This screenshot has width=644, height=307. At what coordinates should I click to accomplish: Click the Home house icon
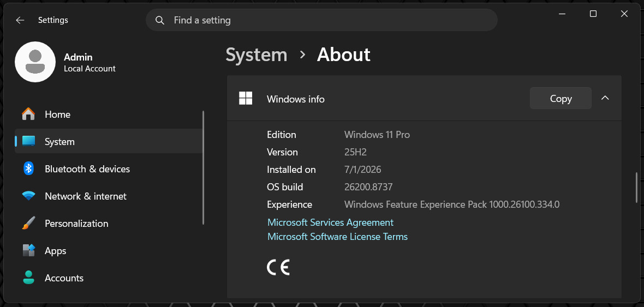[x=28, y=114]
